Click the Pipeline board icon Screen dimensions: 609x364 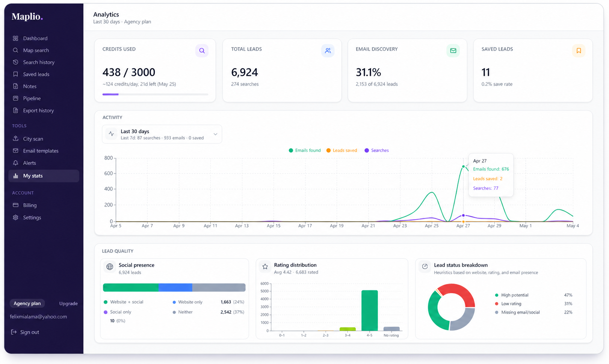point(15,98)
